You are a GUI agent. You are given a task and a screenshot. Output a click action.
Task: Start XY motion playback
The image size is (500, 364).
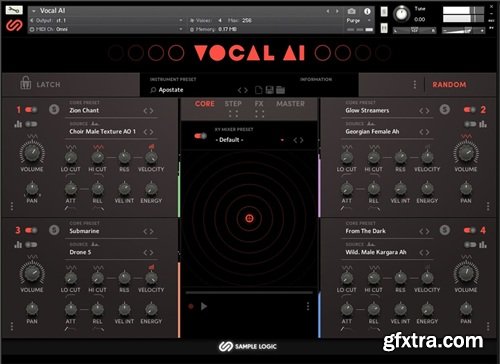click(x=204, y=306)
